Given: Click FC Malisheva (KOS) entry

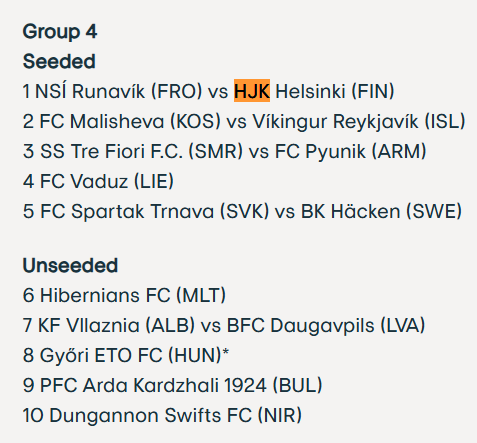Looking at the screenshot, I should [x=130, y=121].
